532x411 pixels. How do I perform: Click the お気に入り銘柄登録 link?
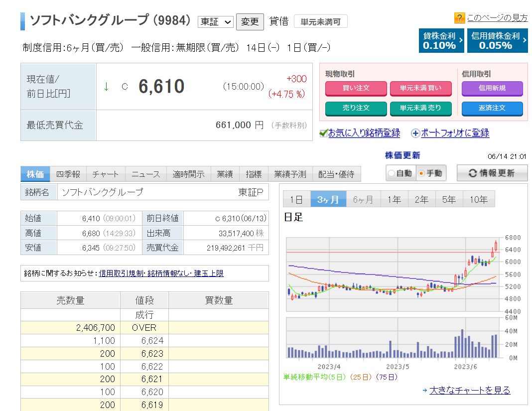pos(364,133)
